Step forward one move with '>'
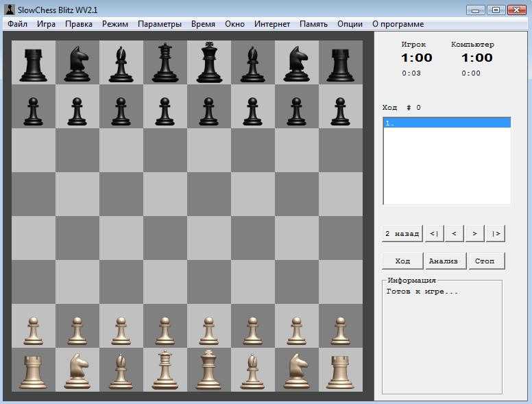532x404 pixels. pyautogui.click(x=474, y=234)
